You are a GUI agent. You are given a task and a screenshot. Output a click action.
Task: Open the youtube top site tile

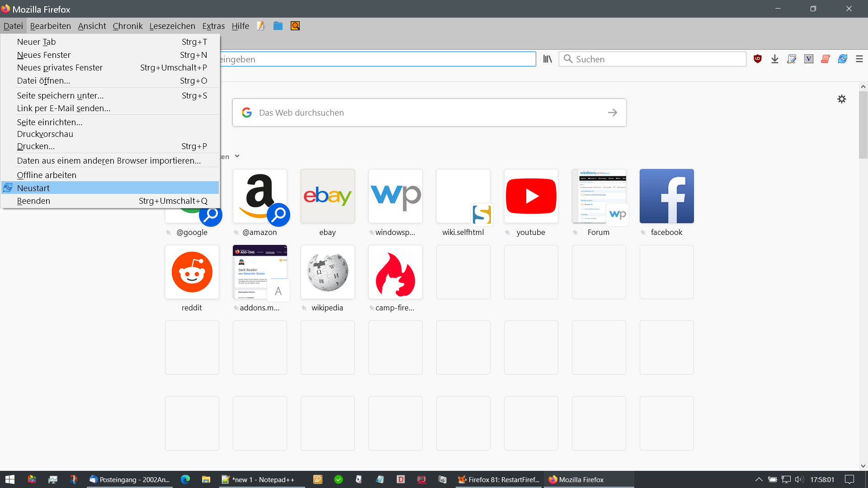pyautogui.click(x=531, y=196)
